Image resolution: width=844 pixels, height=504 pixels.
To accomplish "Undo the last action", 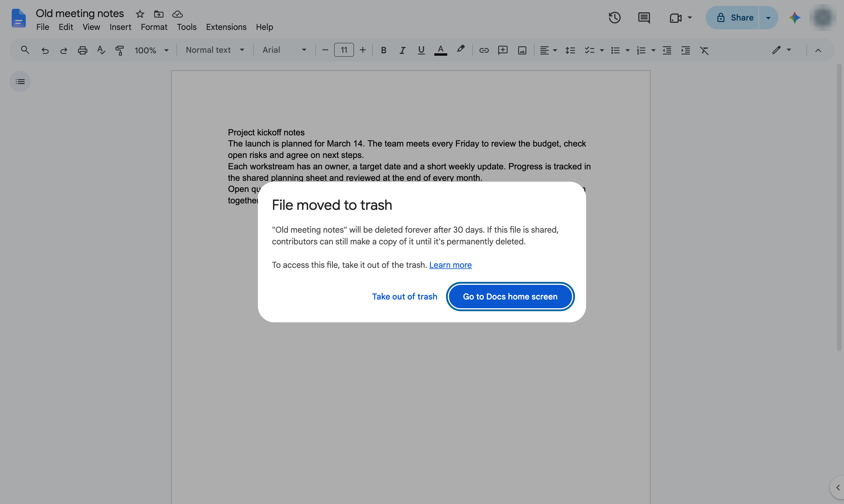I will click(45, 50).
